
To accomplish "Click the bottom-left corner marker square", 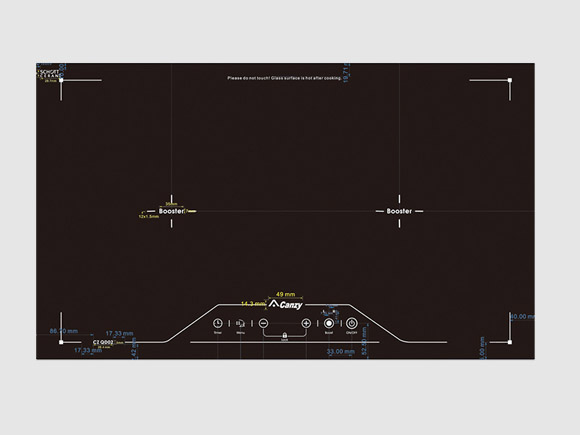I will (x=61, y=342).
